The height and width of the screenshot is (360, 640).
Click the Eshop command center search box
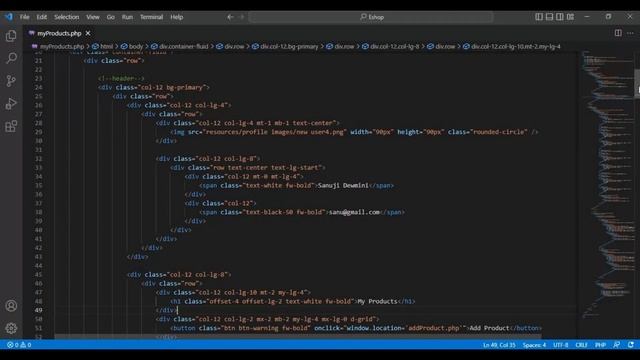point(371,17)
